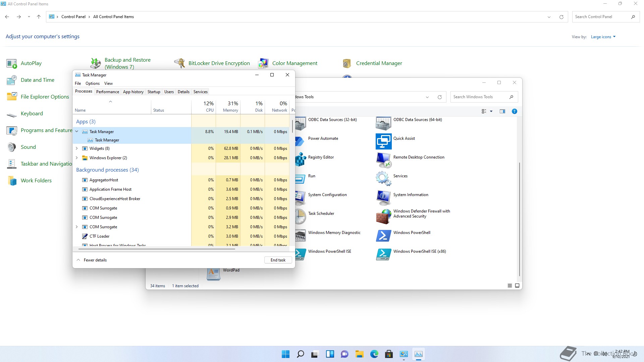Viewport: 644px width, 362px height.
Task: Open ODBC Data Sources (64-bit) icon
Action: 383,123
